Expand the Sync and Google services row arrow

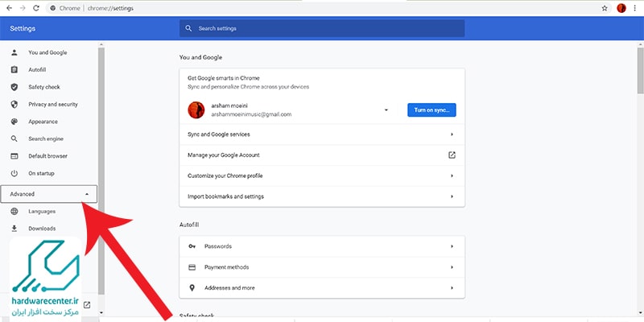coord(452,134)
